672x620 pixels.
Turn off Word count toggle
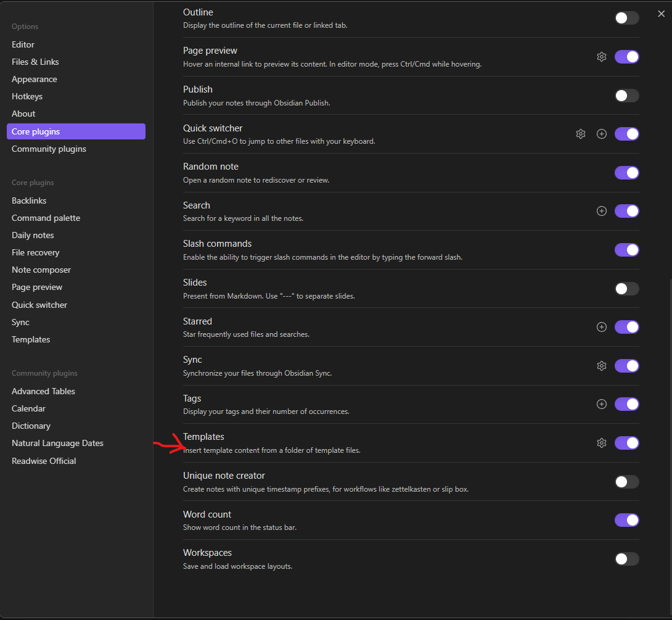626,520
